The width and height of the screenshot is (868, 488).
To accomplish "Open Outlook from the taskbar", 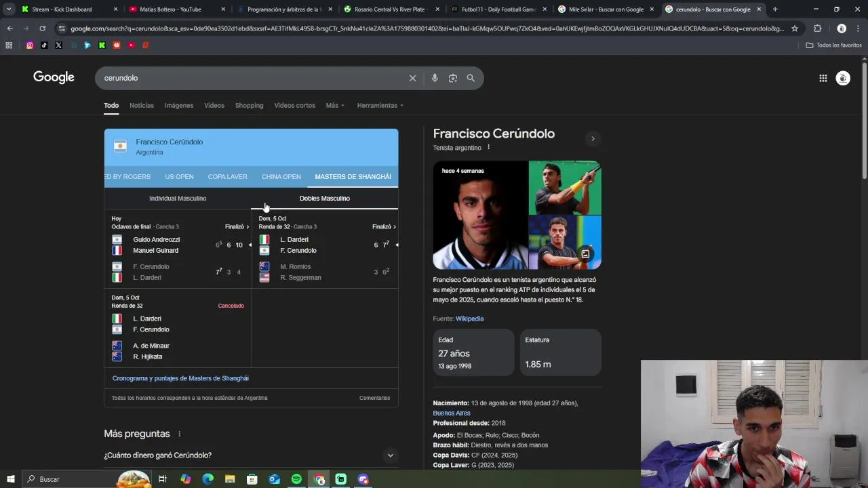I will [x=275, y=479].
